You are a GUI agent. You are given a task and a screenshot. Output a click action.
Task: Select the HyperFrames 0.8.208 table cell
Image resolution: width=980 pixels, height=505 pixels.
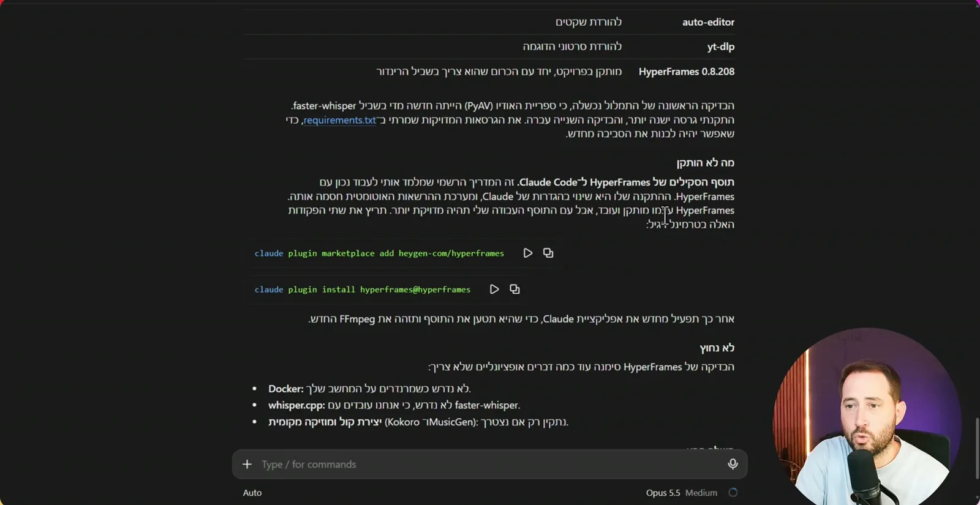[686, 72]
